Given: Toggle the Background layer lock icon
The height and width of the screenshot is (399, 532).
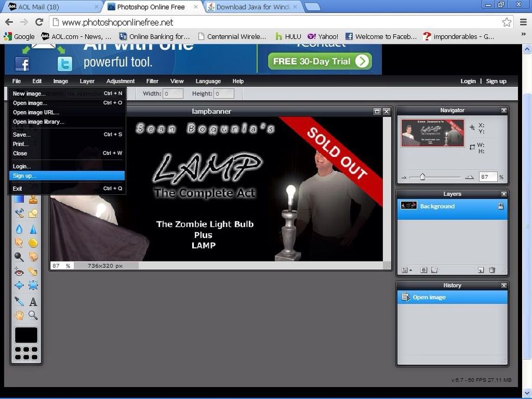Looking at the screenshot, I should coord(501,206).
